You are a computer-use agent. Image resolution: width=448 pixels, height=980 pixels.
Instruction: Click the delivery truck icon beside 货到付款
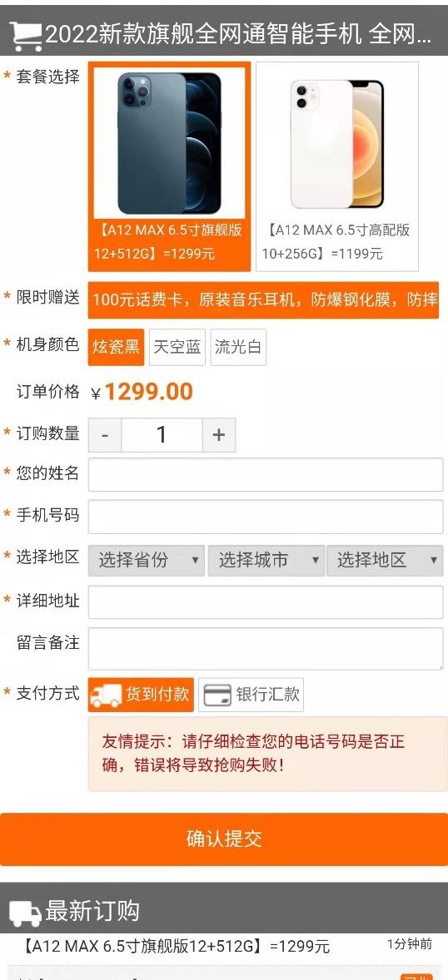click(105, 695)
